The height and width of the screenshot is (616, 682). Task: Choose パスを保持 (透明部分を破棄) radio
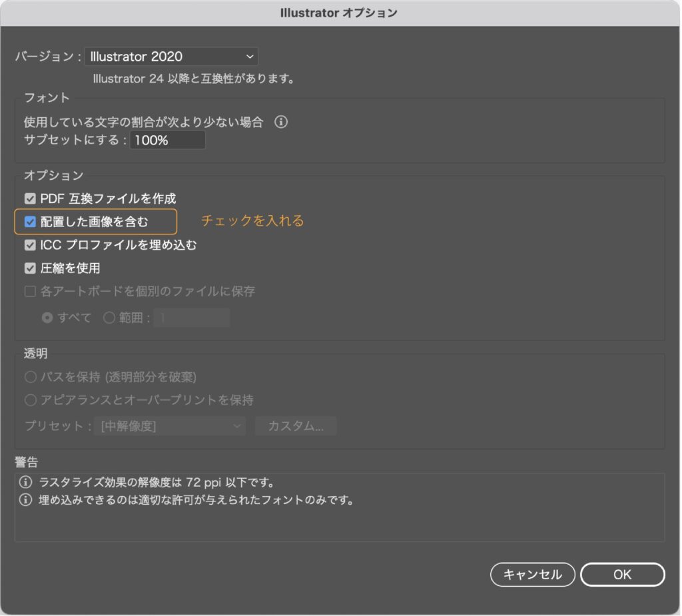(31, 377)
